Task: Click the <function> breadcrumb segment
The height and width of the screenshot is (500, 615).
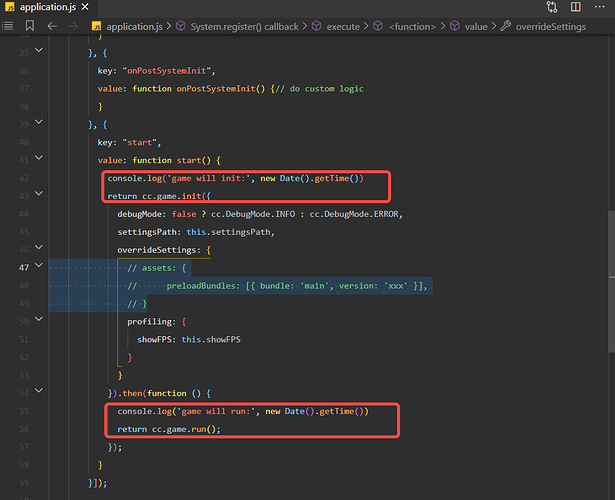Action: (419, 26)
